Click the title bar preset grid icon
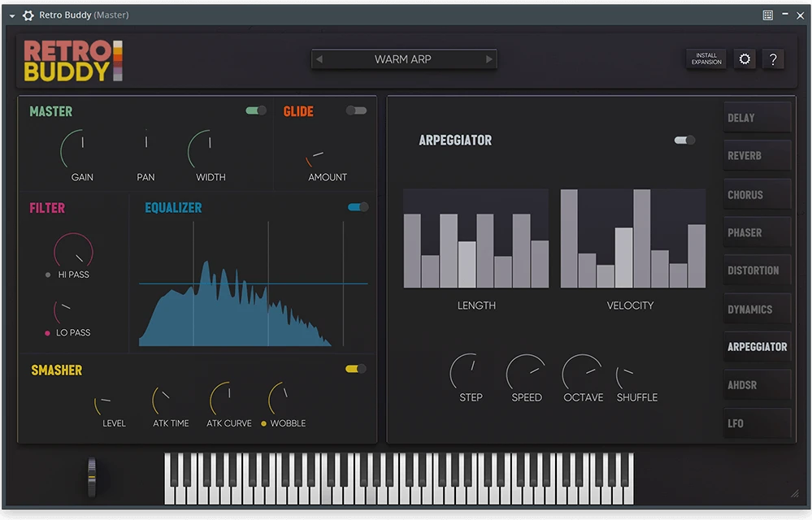This screenshot has height=520, width=812. (x=768, y=15)
